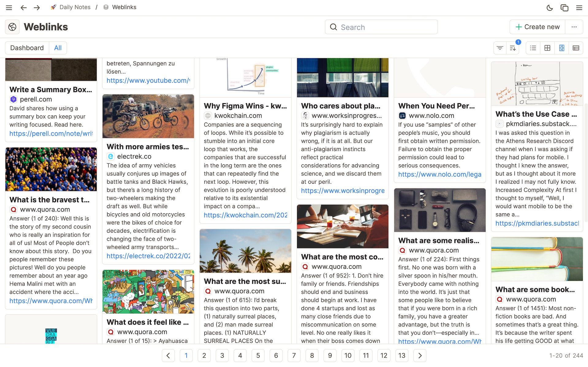Open the sidebar via the hamburger icon
The image size is (588, 367).
[x=9, y=7]
